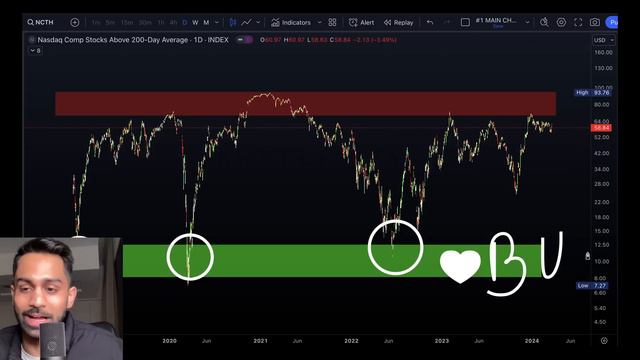The height and width of the screenshot is (360, 640).
Task: Select the 1m timeframe
Action: (96, 22)
